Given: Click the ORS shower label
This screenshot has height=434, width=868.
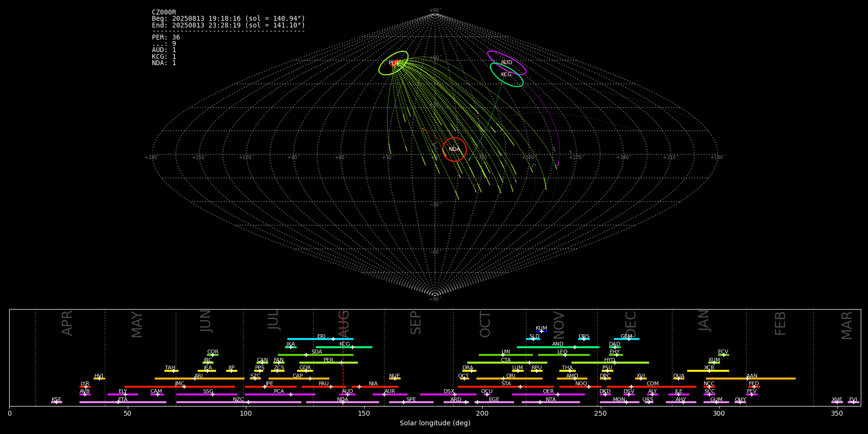Looking at the screenshot, I should coord(584,337).
